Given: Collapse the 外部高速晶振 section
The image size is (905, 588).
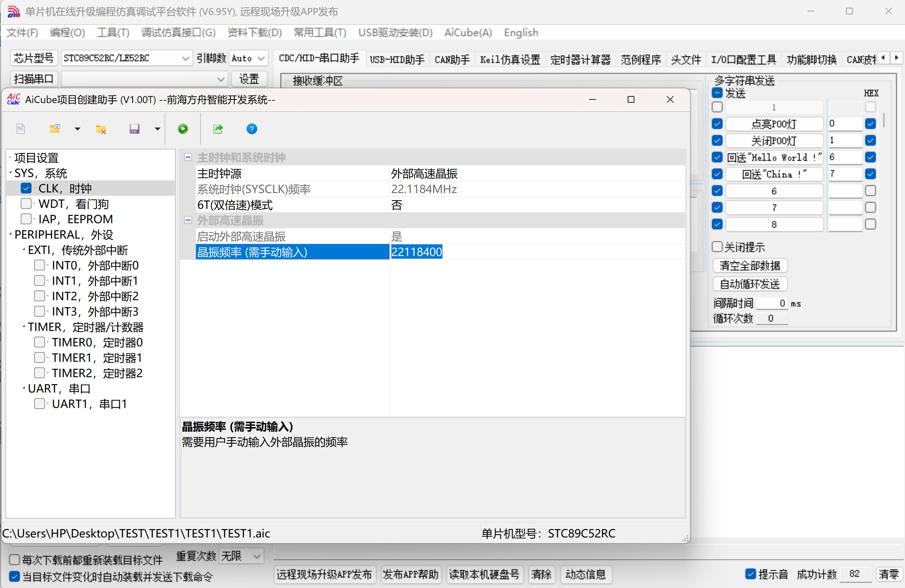Looking at the screenshot, I should (188, 220).
